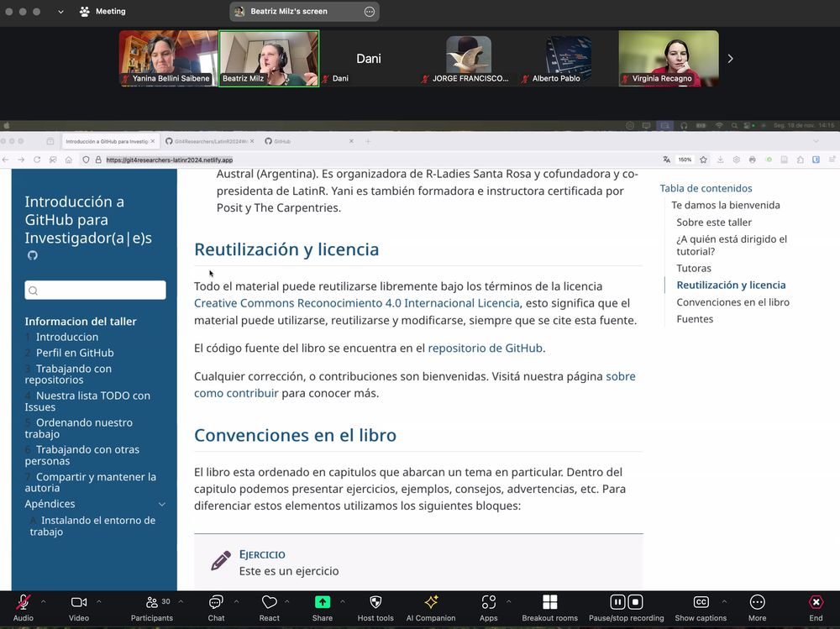
Task: Click the browser Home icon
Action: pyautogui.click(x=69, y=160)
